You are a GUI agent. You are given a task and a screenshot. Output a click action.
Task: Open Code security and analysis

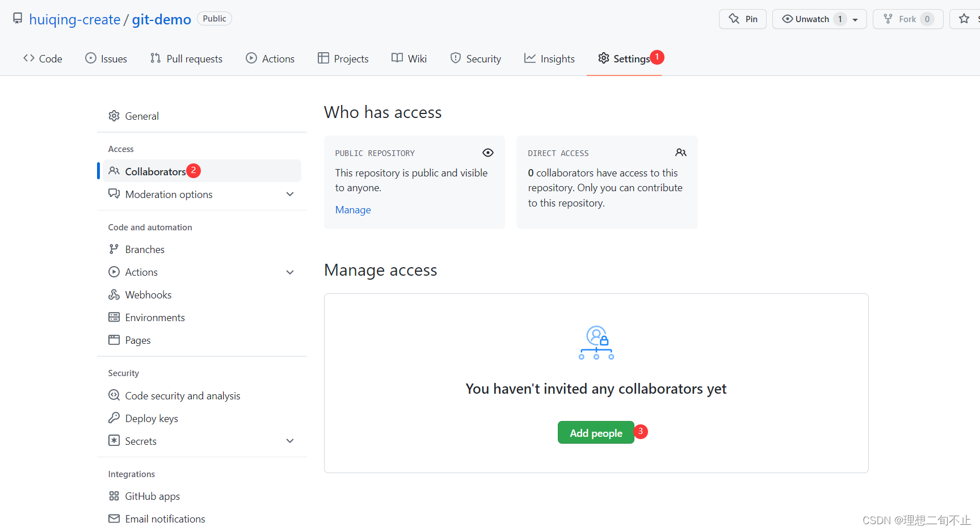[201, 395]
